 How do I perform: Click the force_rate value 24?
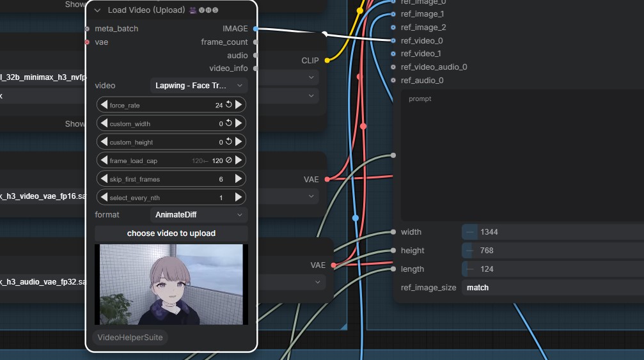click(x=219, y=106)
